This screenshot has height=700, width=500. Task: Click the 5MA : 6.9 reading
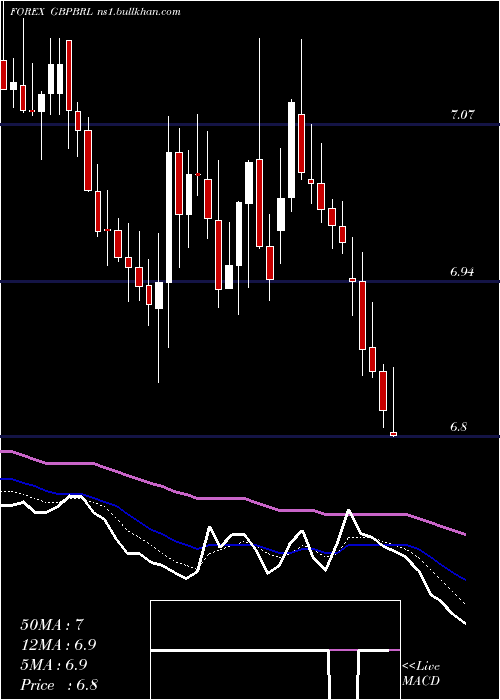(54, 665)
